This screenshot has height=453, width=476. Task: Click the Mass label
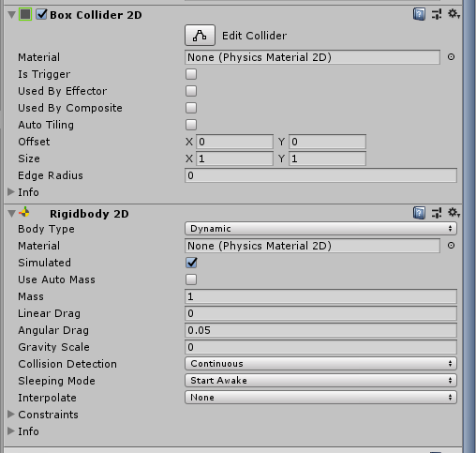(31, 296)
